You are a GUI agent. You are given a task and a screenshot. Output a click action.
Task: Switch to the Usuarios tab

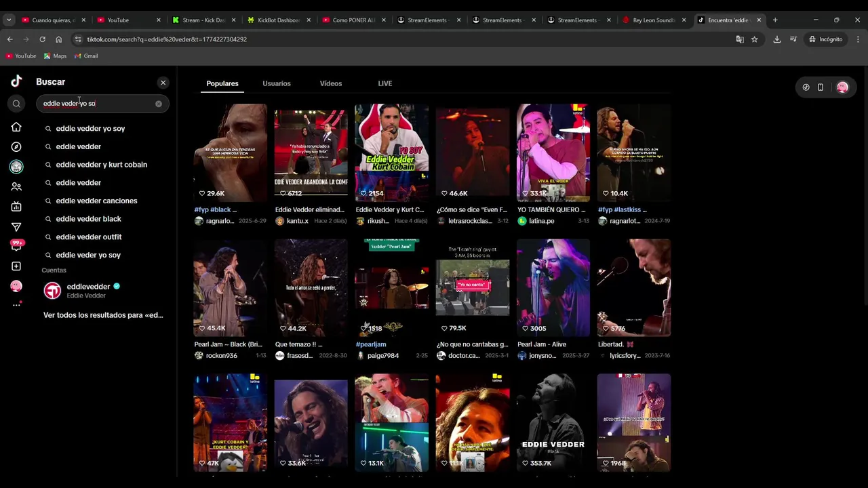click(x=277, y=83)
